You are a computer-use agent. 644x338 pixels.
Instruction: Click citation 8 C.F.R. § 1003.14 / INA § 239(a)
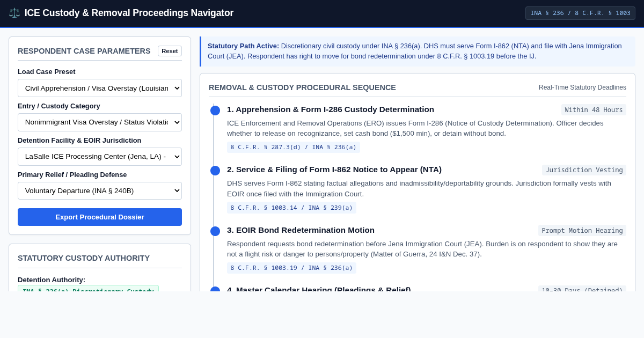pyautogui.click(x=291, y=208)
